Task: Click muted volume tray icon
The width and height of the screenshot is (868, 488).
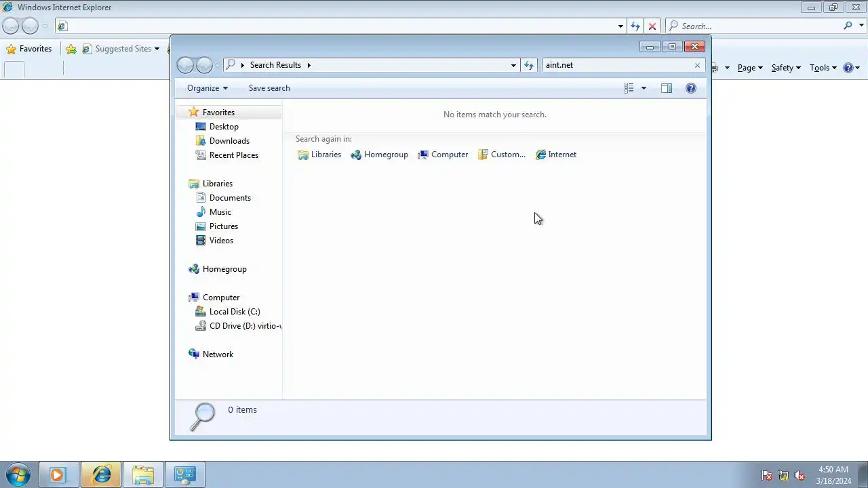Action: [800, 476]
